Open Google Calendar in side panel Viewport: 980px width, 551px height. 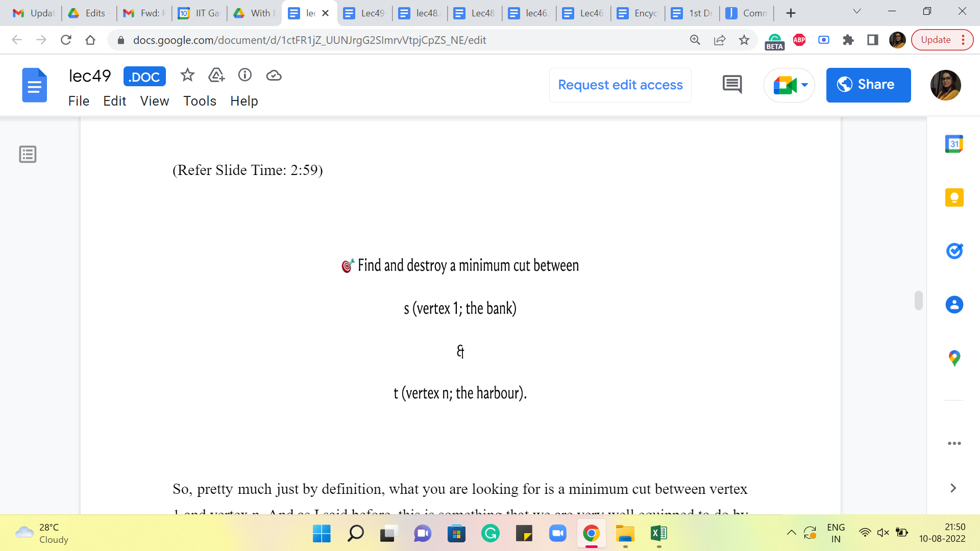(954, 144)
